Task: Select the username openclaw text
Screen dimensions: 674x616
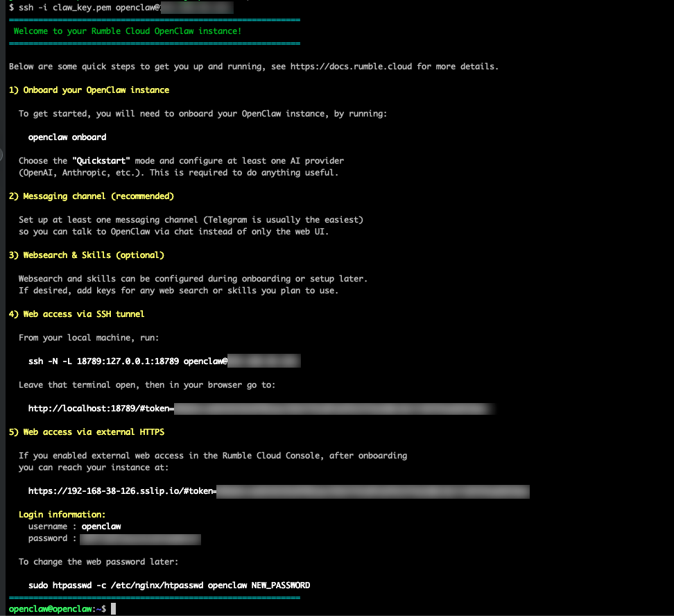Action: pos(100,526)
